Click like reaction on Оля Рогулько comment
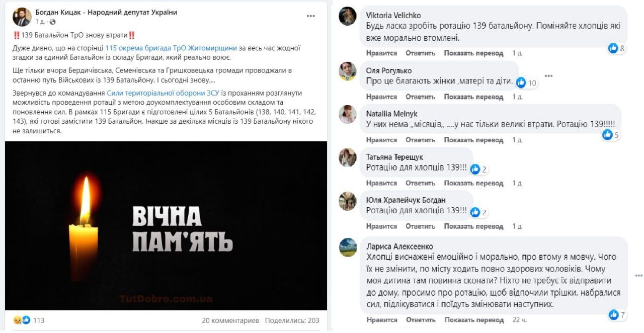The width and height of the screenshot is (644, 333). (521, 82)
